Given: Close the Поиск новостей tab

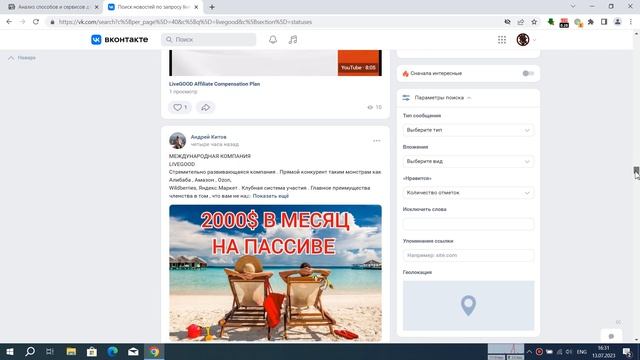Looking at the screenshot, I should coord(196,7).
